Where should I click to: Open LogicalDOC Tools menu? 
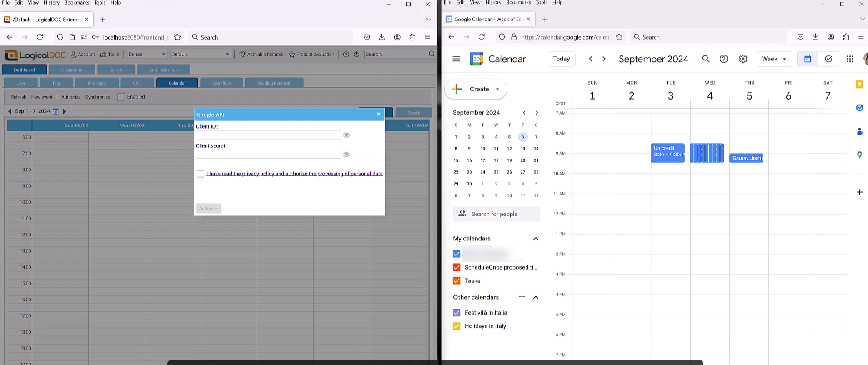coord(110,54)
